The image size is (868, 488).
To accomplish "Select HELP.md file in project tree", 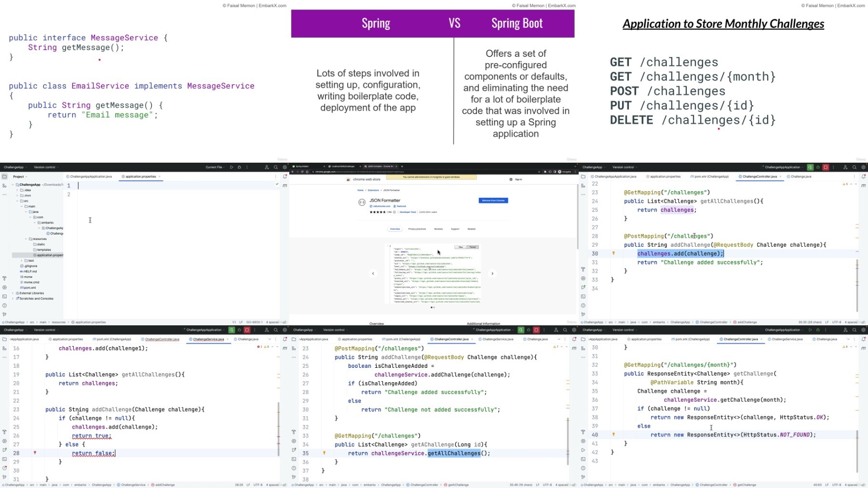I will tap(28, 271).
